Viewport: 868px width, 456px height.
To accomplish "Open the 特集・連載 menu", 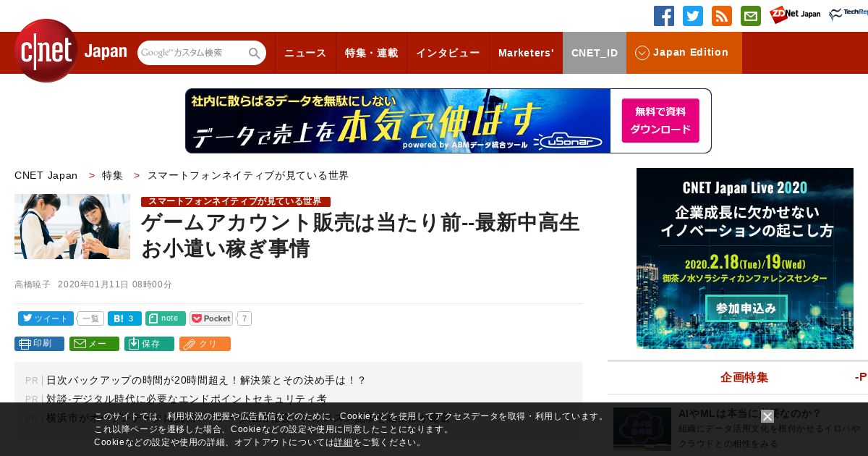I will click(371, 53).
